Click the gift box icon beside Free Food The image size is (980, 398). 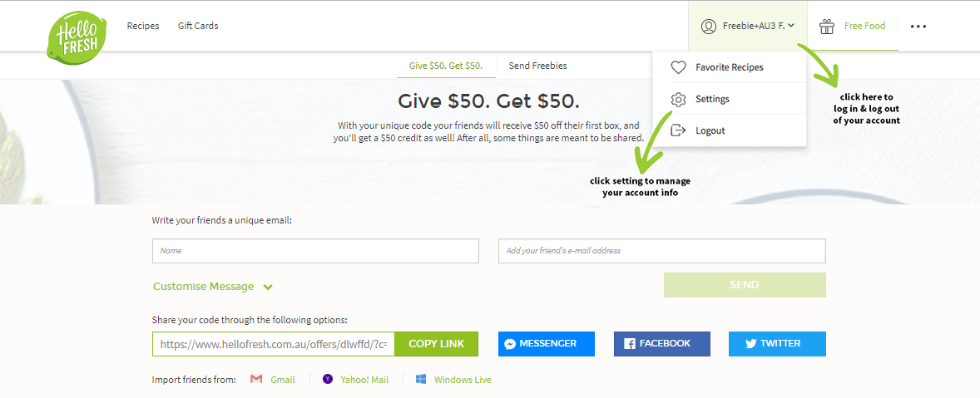point(827,27)
